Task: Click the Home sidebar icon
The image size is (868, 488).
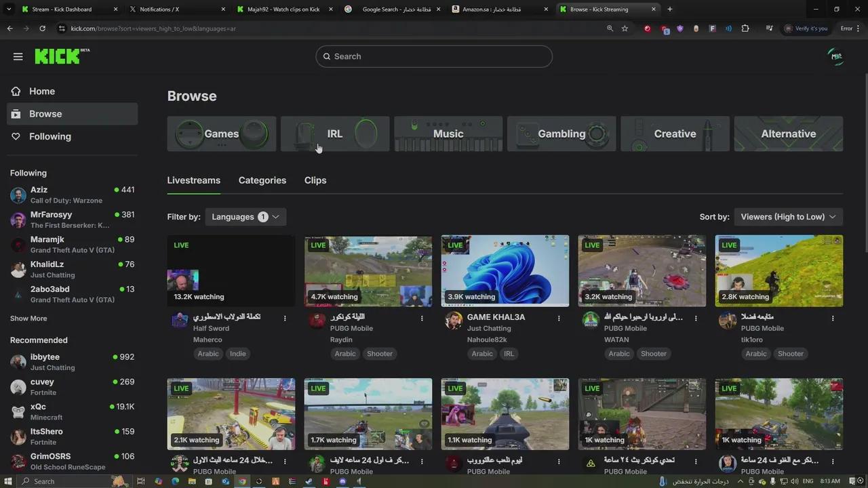Action: tap(16, 91)
